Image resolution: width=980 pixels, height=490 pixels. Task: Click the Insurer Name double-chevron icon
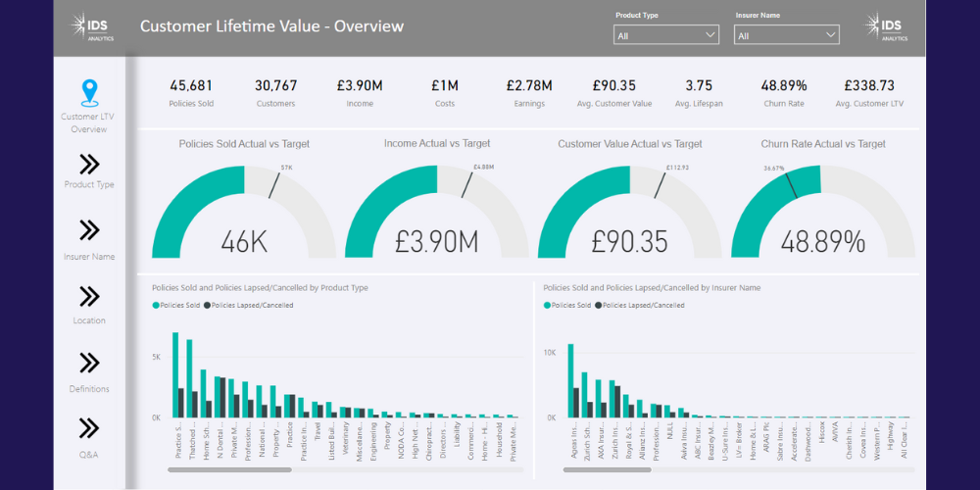click(89, 230)
